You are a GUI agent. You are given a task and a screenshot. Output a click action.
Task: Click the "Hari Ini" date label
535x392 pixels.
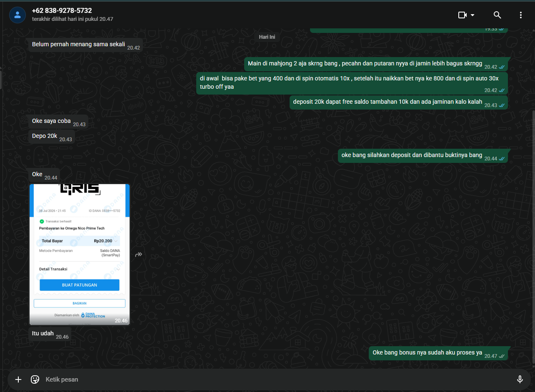tap(267, 37)
